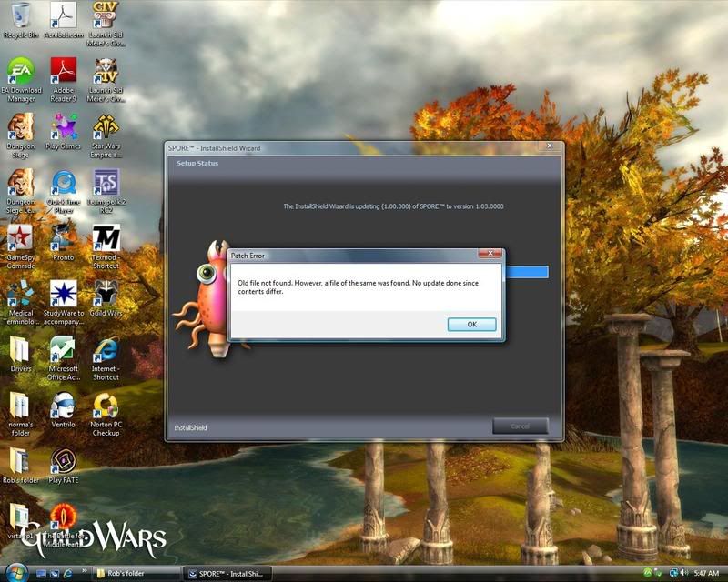Viewport: 728px width, 582px height.
Task: Select the Drivers folder icon
Action: (x=21, y=355)
